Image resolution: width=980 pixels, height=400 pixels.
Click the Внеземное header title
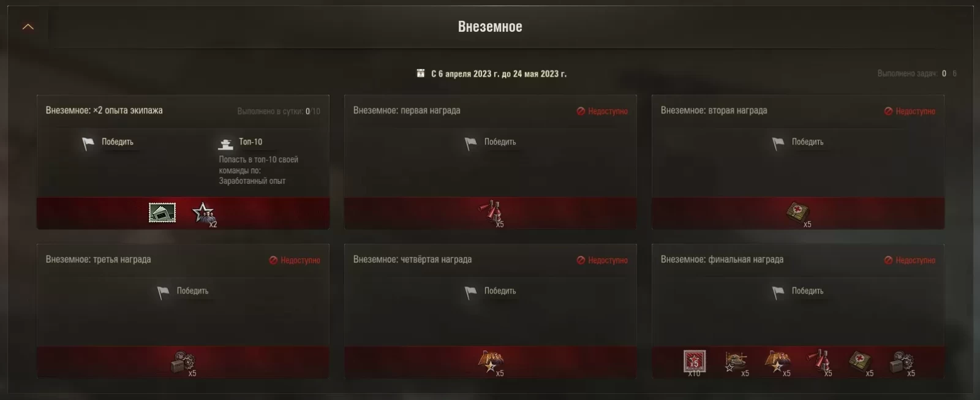click(x=490, y=26)
